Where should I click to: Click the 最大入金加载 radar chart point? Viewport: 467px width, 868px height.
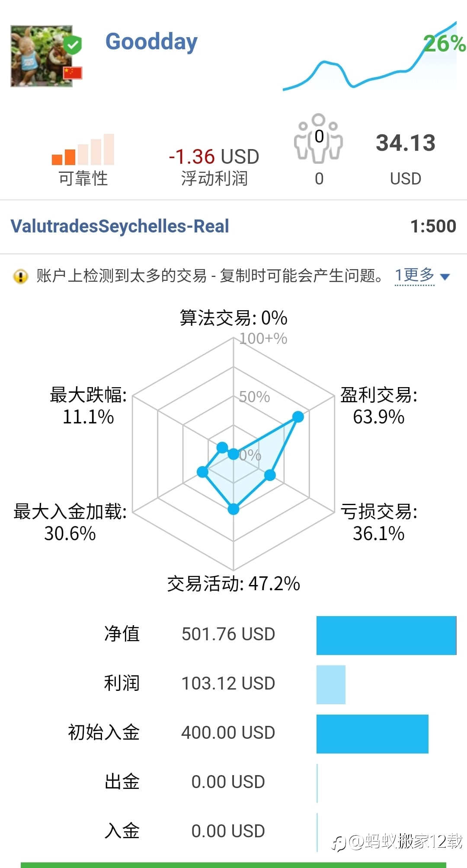[x=202, y=472]
